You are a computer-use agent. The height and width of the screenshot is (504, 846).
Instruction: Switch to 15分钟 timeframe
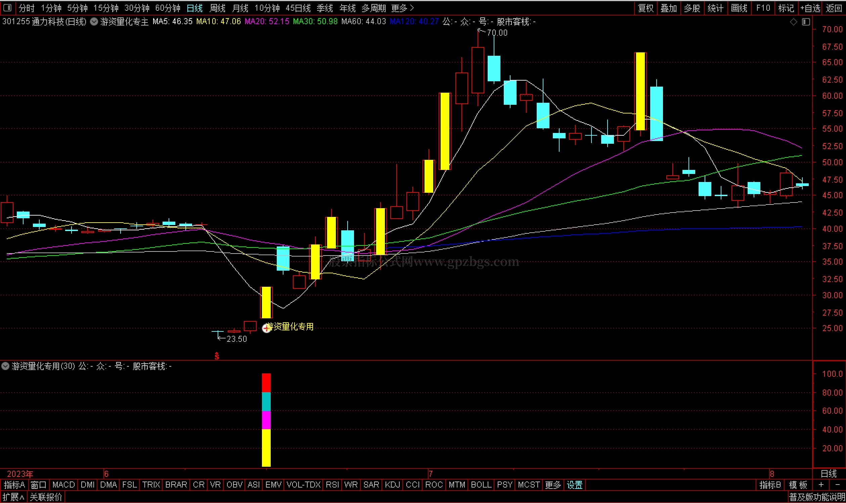pyautogui.click(x=106, y=8)
